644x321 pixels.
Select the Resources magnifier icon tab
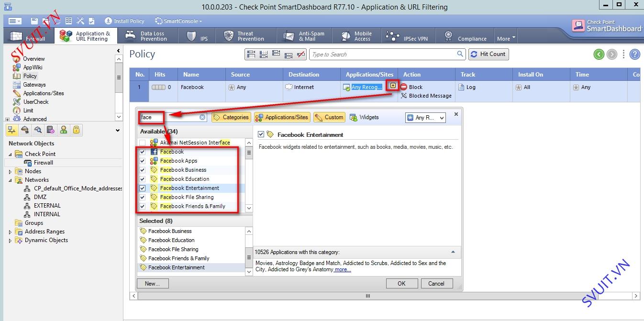click(x=38, y=130)
